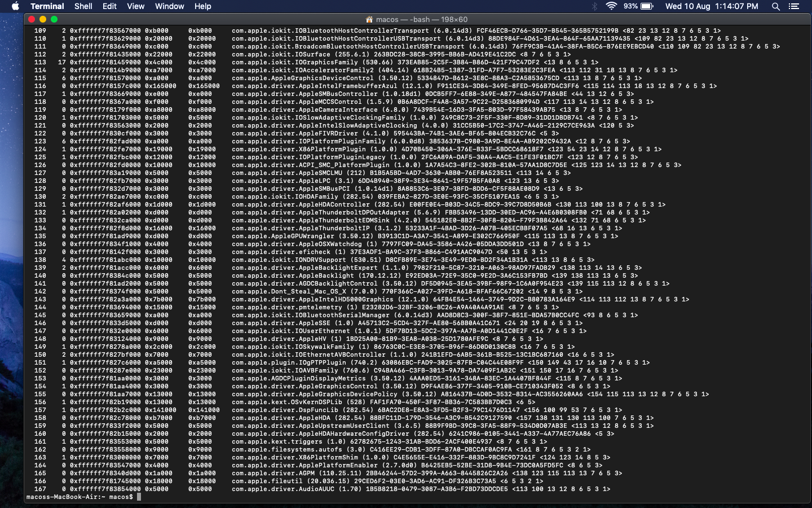Click com.apple.AppleGPUWrangler kext name

coord(283,236)
